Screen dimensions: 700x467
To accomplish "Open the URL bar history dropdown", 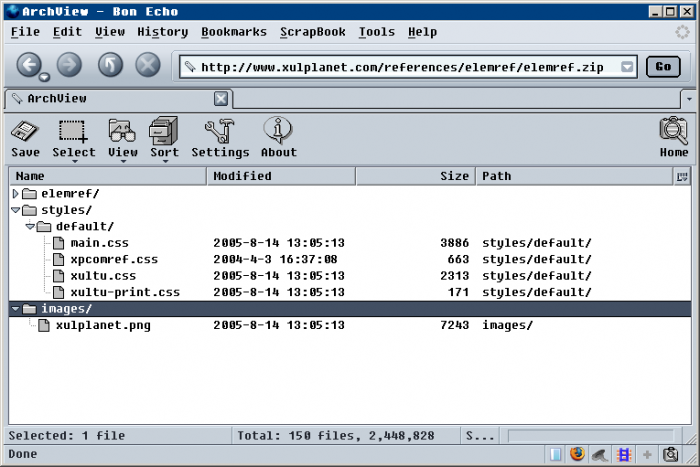I will (x=627, y=67).
